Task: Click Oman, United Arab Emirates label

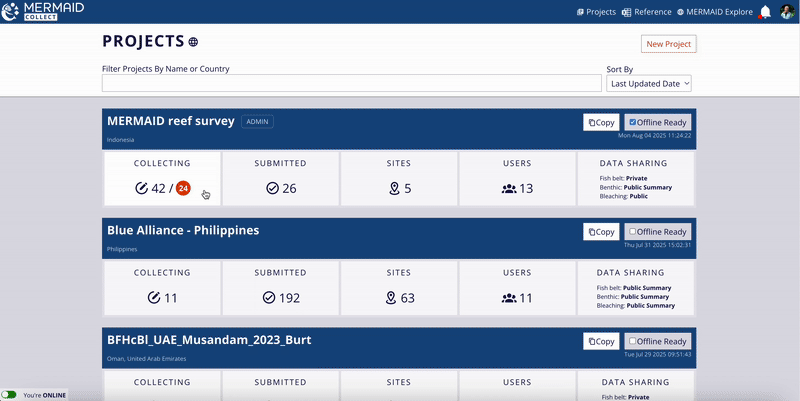Action: [x=146, y=359]
